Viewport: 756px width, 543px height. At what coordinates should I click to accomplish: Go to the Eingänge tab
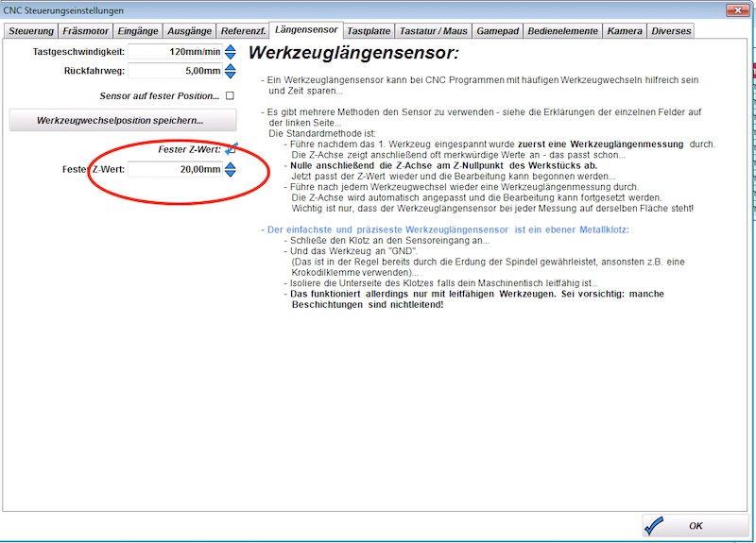click(x=138, y=31)
